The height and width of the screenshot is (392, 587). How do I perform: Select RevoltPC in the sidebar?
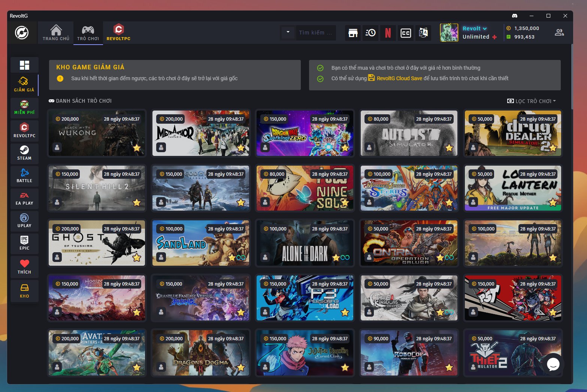(x=24, y=130)
